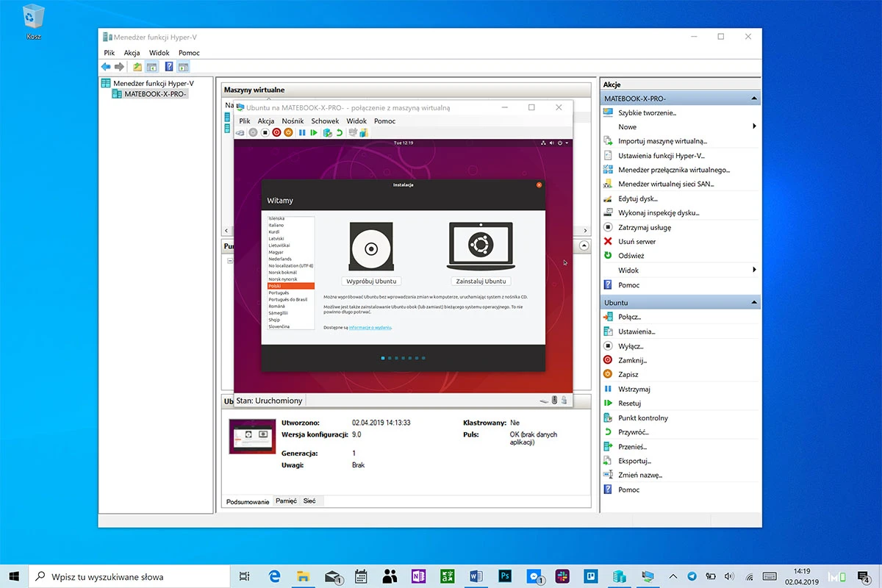Select Português in the language list
Image resolution: width=882 pixels, height=588 pixels.
coord(279,293)
